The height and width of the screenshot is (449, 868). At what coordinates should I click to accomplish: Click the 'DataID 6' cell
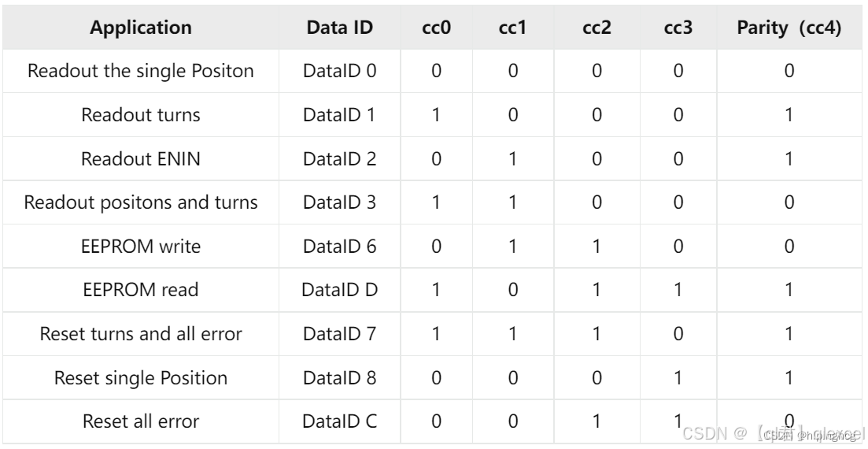coord(340,247)
